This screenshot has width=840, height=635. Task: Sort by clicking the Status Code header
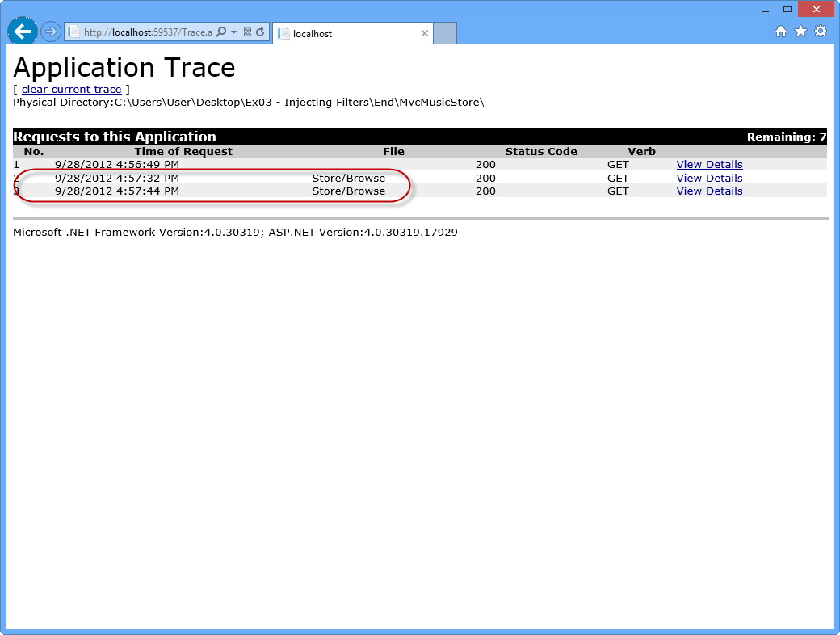pyautogui.click(x=540, y=151)
